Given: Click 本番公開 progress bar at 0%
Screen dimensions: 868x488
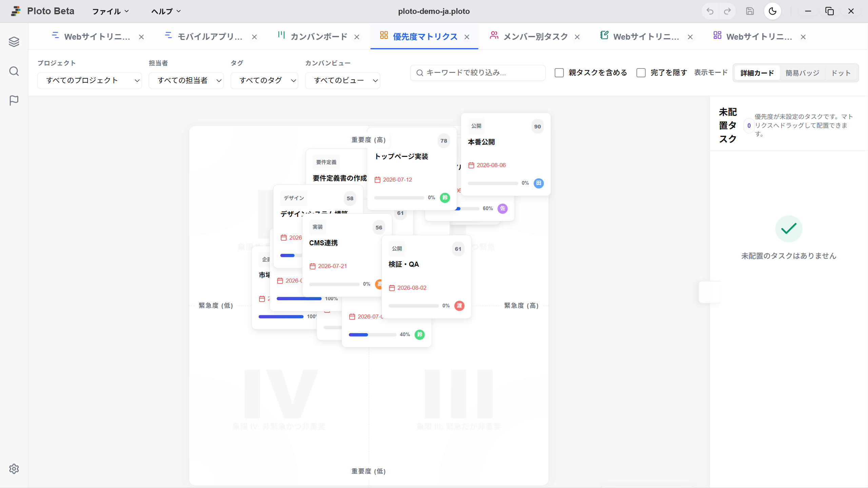Looking at the screenshot, I should click(493, 183).
